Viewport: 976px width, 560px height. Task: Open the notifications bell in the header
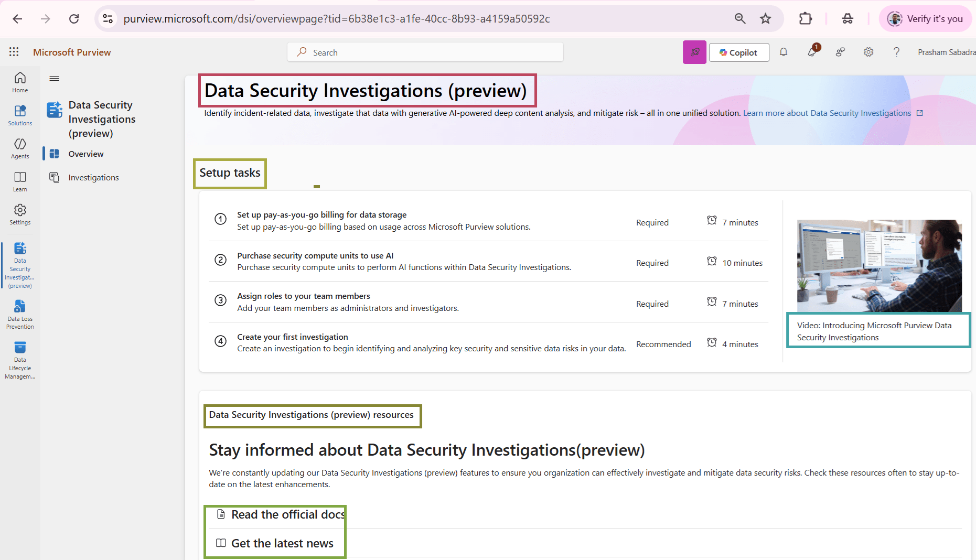[x=784, y=52]
